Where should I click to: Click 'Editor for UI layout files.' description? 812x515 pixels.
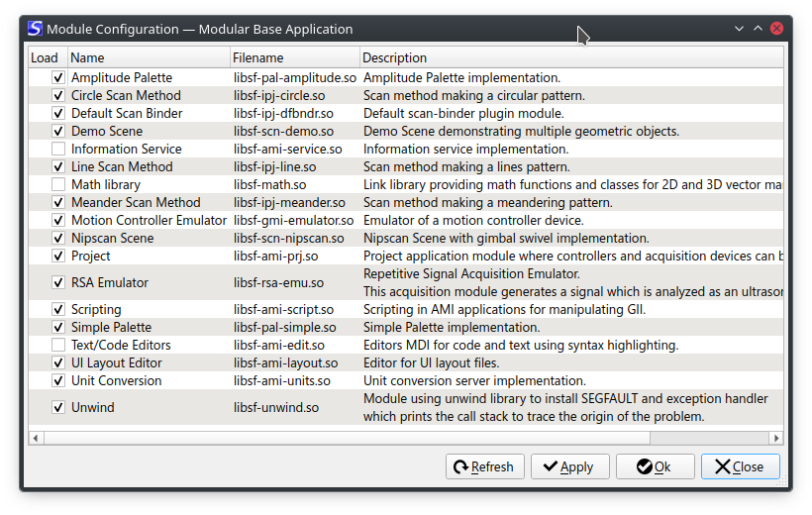(x=431, y=363)
